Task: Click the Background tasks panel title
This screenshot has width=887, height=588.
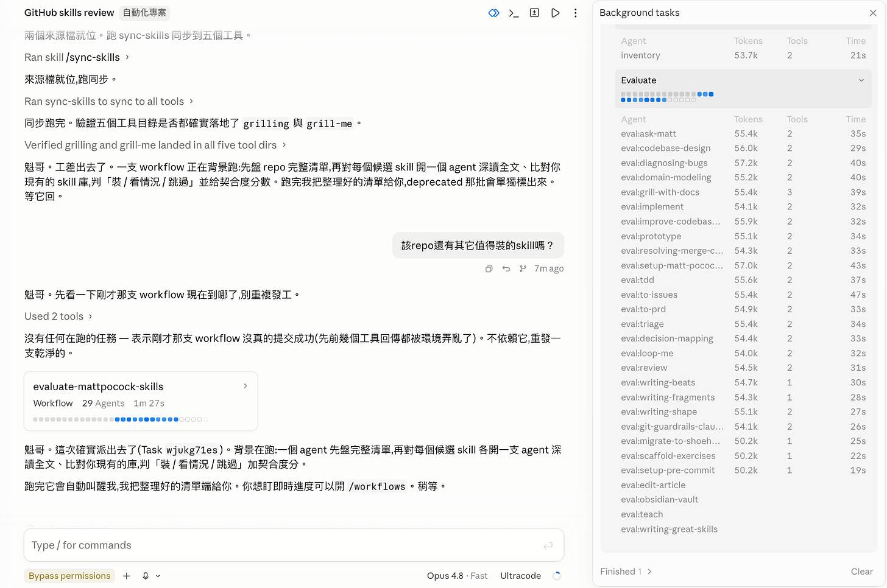Action: (x=639, y=13)
